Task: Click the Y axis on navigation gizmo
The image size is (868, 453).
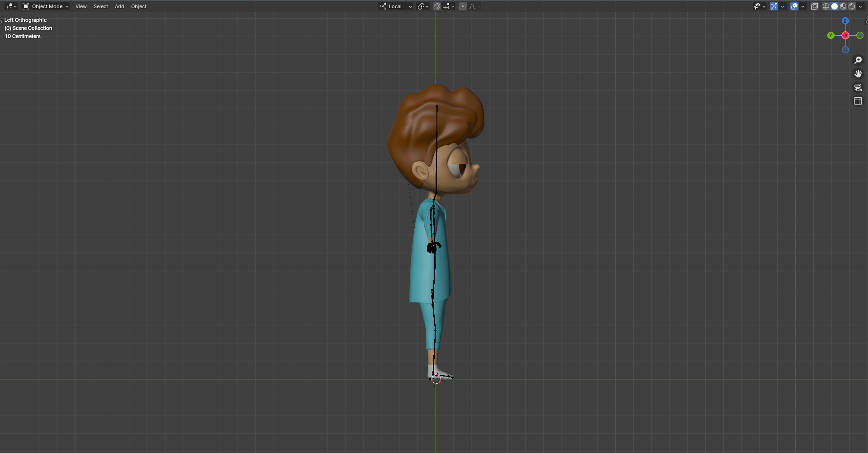Action: pos(830,35)
